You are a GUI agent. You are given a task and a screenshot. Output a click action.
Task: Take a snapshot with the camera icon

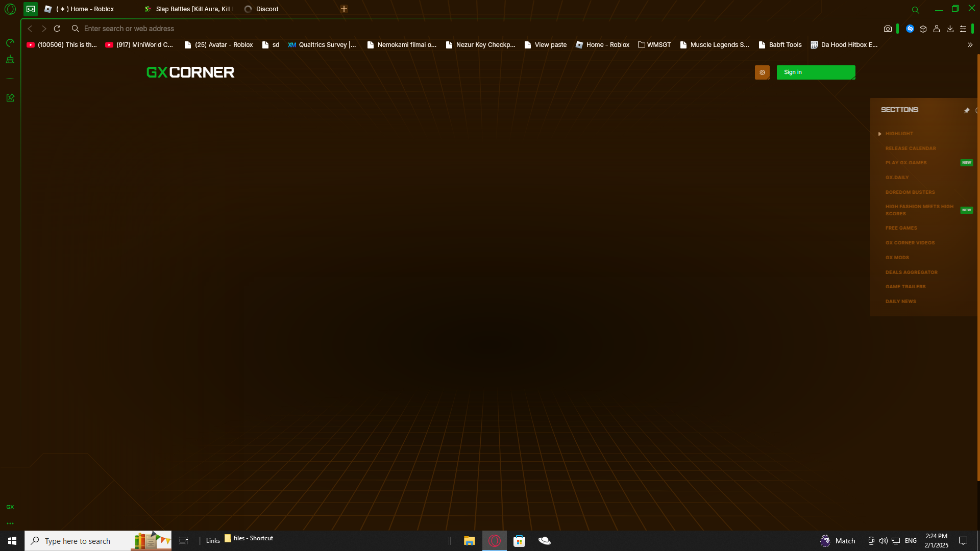888,29
